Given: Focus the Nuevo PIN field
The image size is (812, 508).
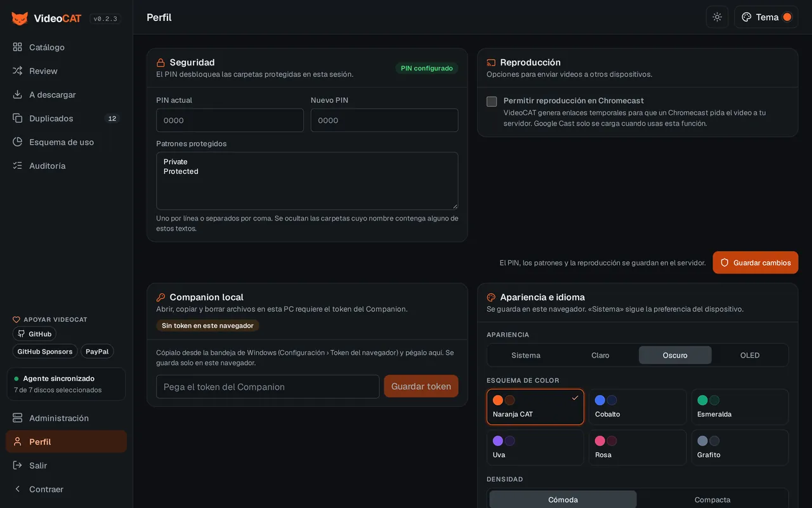Looking at the screenshot, I should pos(384,120).
